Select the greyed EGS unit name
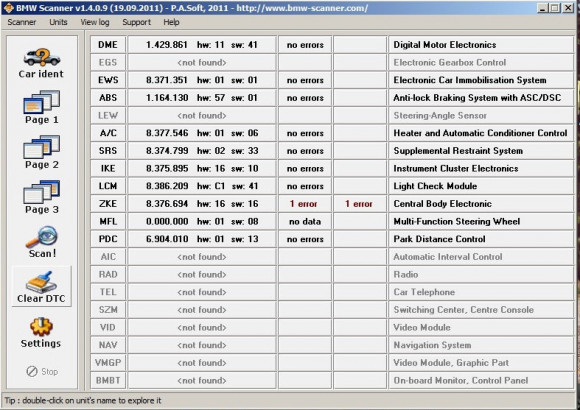Screen dimensions: 580x410 tap(108, 62)
